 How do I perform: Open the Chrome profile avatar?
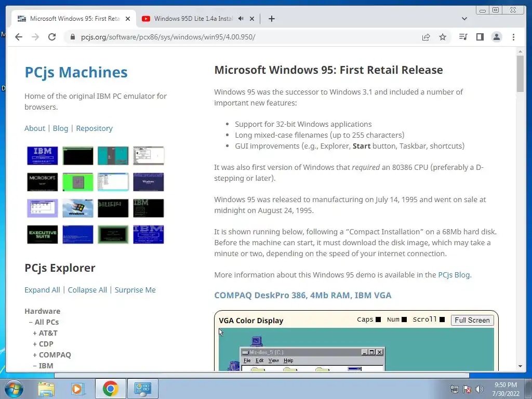(x=496, y=37)
